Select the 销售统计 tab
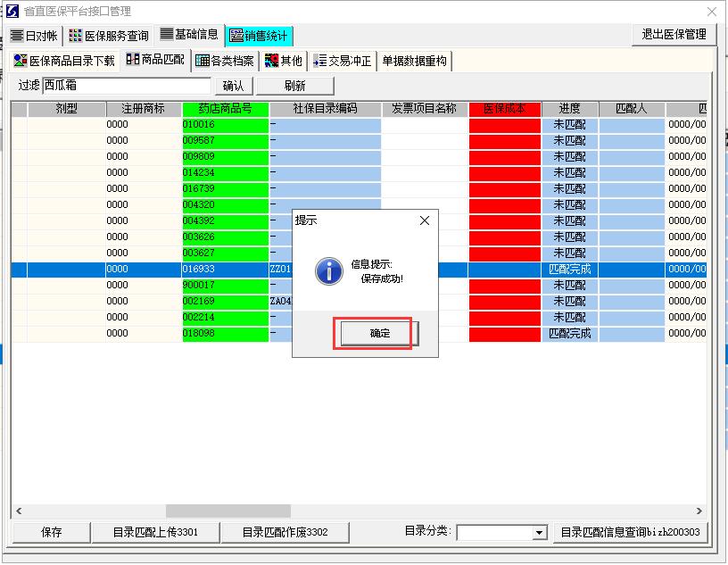The width and height of the screenshot is (728, 565). pos(259,37)
